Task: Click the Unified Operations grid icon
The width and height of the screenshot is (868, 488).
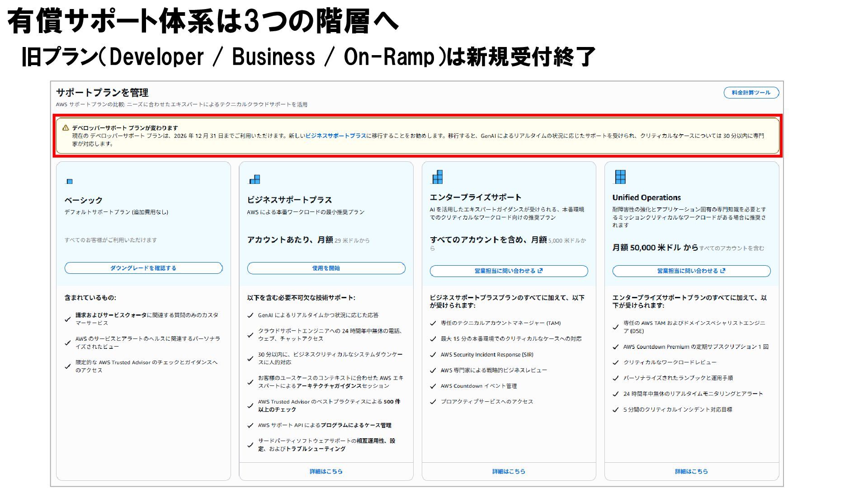Action: pos(620,177)
